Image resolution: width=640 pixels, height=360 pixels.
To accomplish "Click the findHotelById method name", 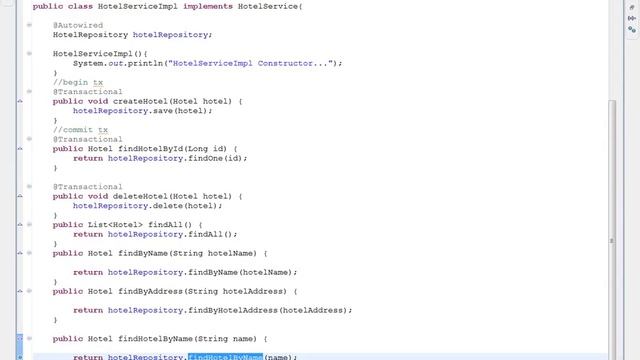I will 151,149.
